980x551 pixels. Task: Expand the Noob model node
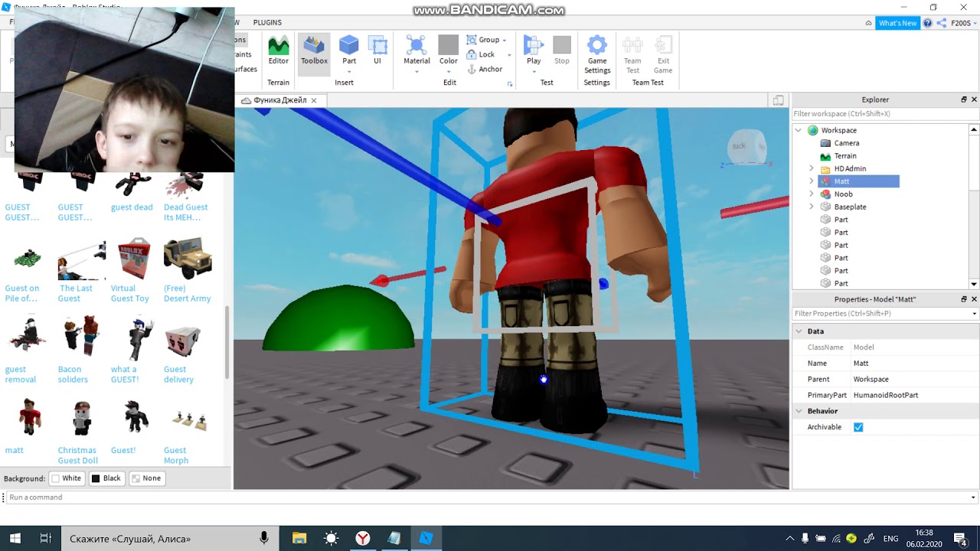pos(812,194)
